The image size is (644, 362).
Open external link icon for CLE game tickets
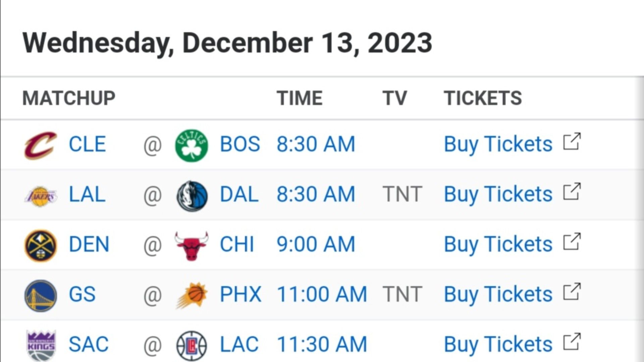point(572,141)
